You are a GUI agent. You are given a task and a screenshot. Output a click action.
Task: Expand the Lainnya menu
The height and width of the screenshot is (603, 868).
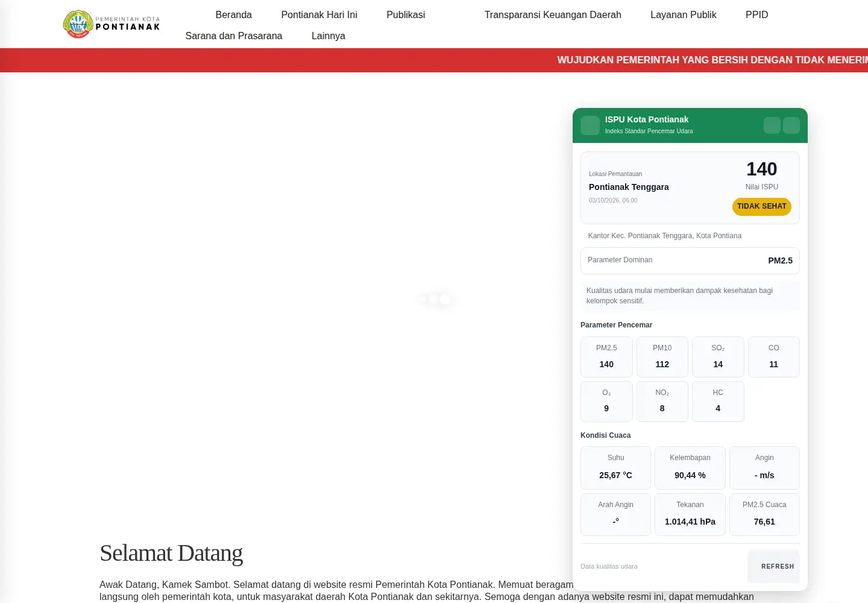coord(329,36)
